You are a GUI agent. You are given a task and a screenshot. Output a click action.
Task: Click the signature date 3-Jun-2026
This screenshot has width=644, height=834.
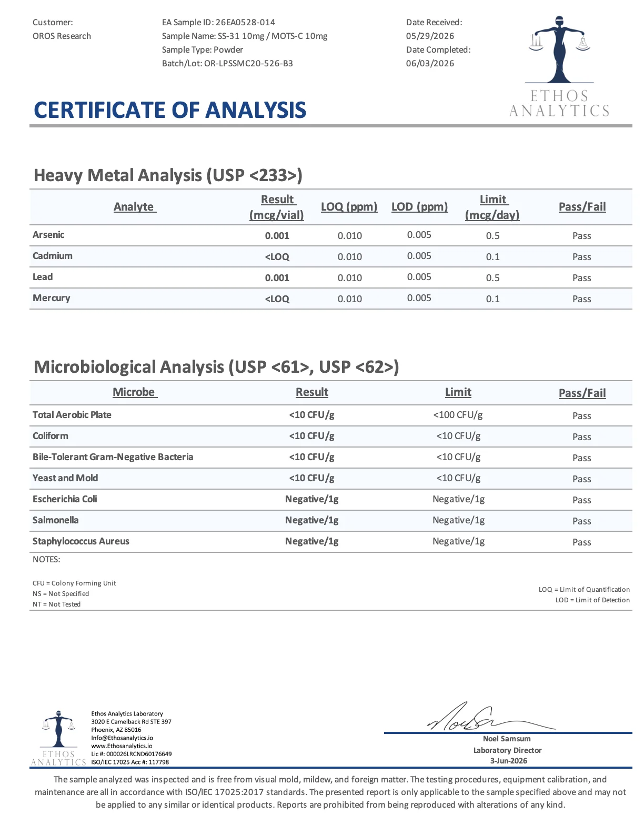coord(508,761)
